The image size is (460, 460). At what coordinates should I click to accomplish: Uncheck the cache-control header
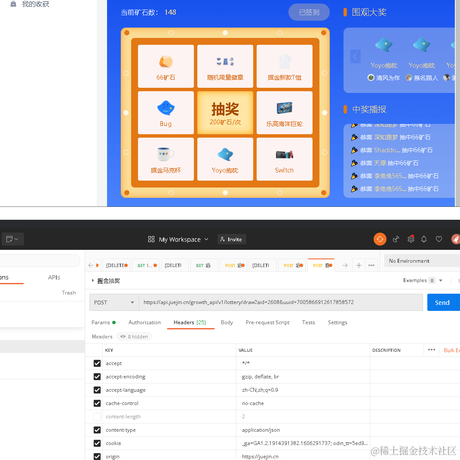coord(97,403)
